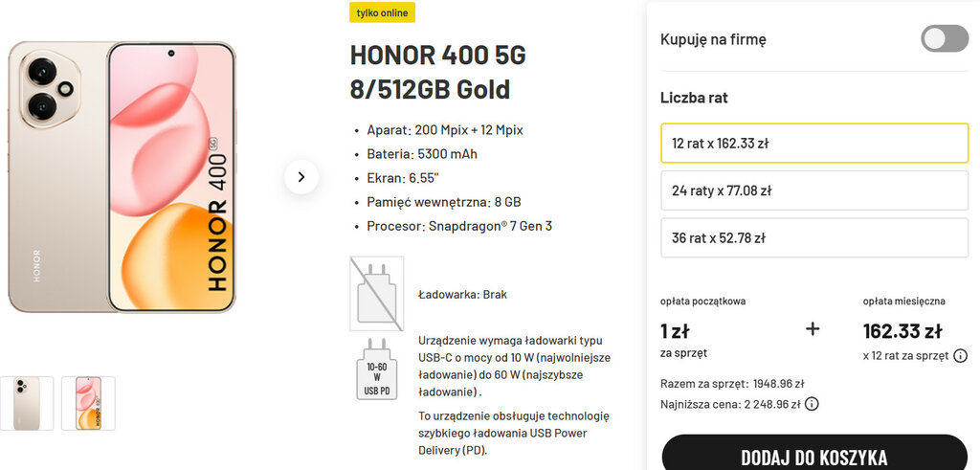Click the main HONOR 400 product image

tap(122, 177)
